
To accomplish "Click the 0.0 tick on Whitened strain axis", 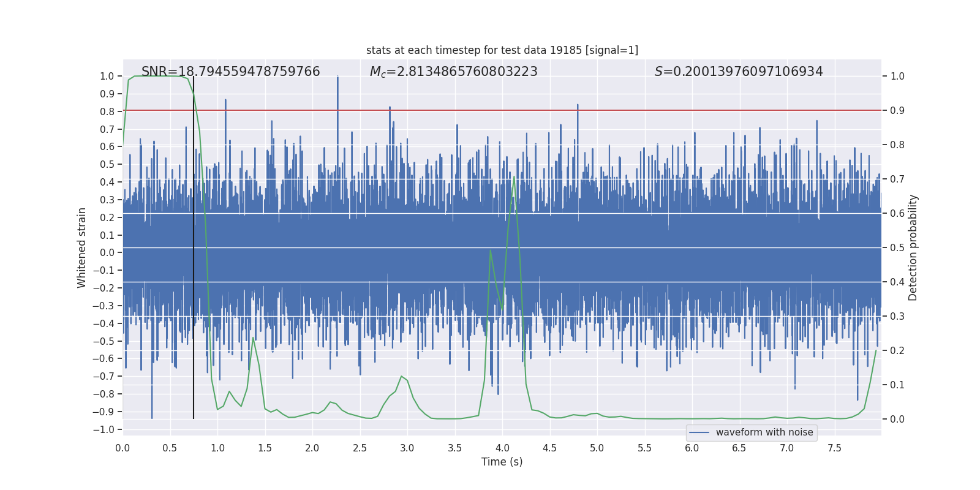I will click(x=107, y=253).
